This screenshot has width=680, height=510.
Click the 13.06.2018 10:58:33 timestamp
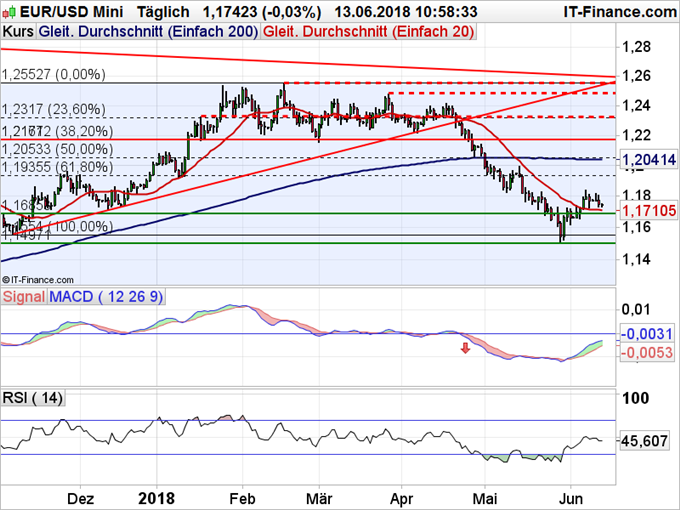point(406,12)
